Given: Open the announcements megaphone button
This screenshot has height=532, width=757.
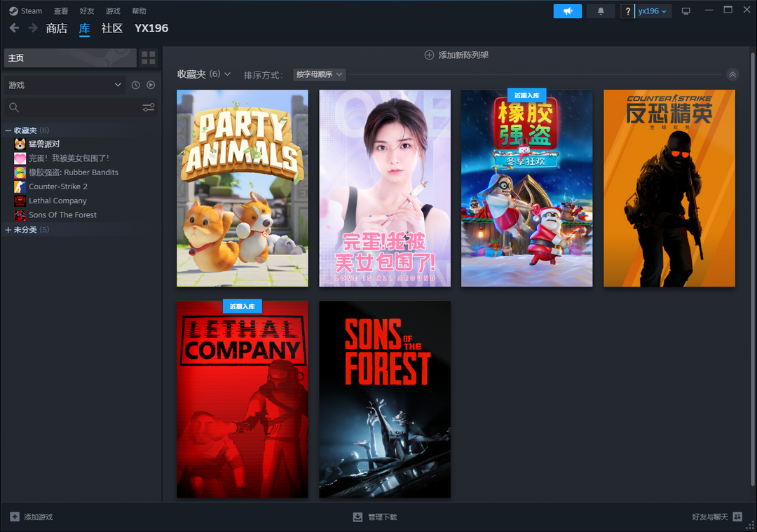Looking at the screenshot, I should [567, 11].
